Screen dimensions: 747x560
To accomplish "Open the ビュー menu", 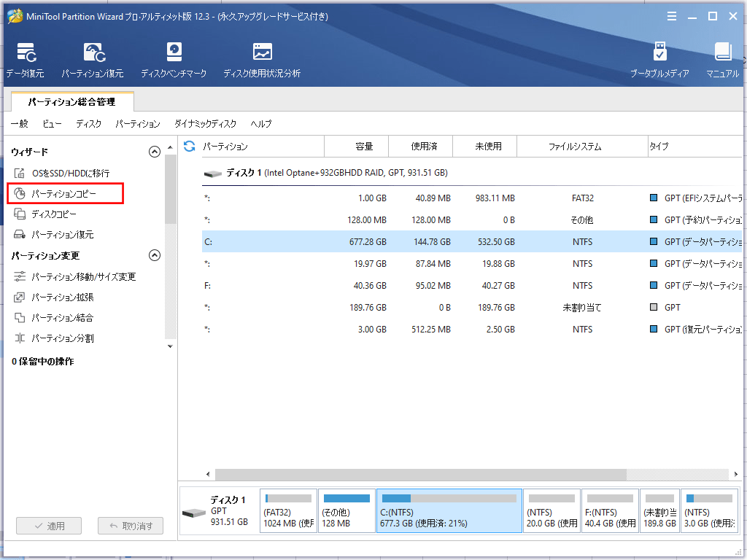I will pos(52,124).
